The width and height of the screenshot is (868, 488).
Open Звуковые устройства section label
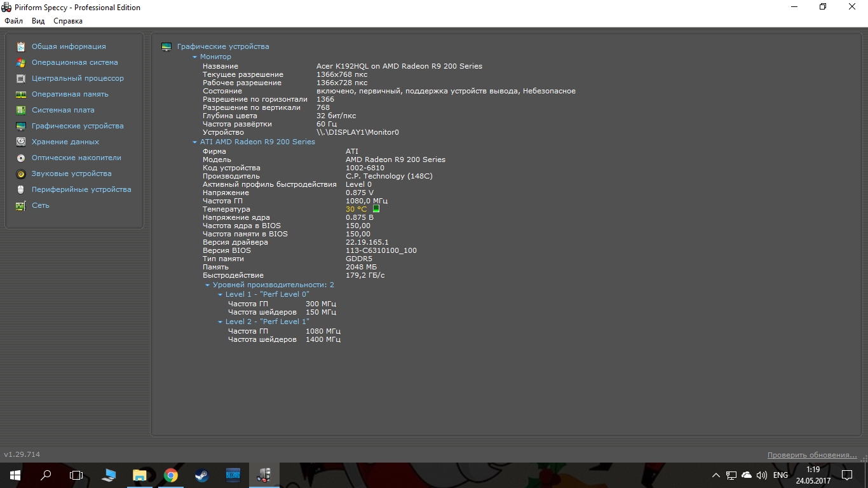coord(72,173)
